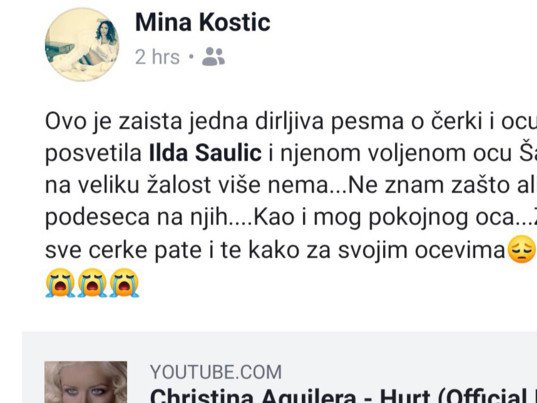Open Mina Kostic's round profile picture
The image size is (537, 403).
pos(82,45)
